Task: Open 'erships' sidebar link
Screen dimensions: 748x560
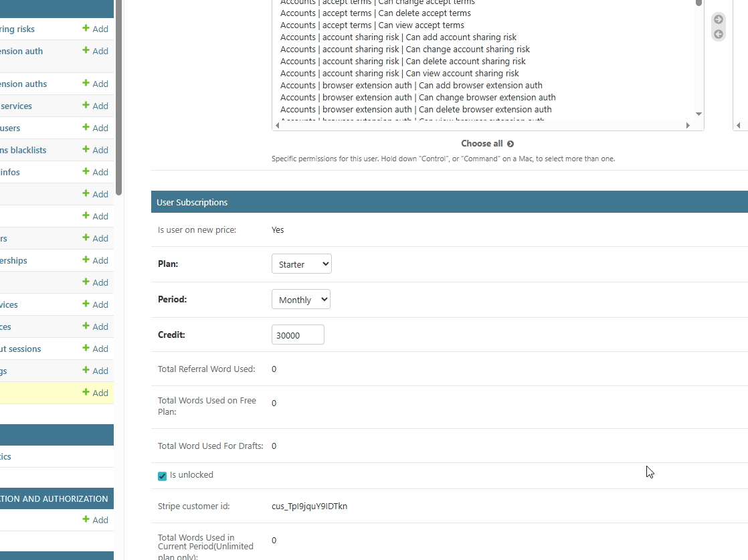Action: coord(13,260)
